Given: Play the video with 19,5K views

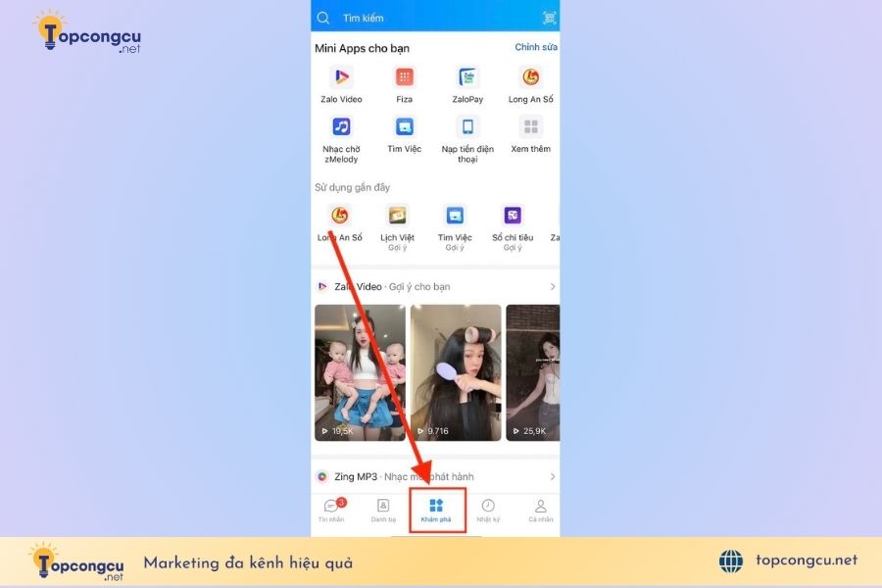Looking at the screenshot, I should click(x=360, y=372).
